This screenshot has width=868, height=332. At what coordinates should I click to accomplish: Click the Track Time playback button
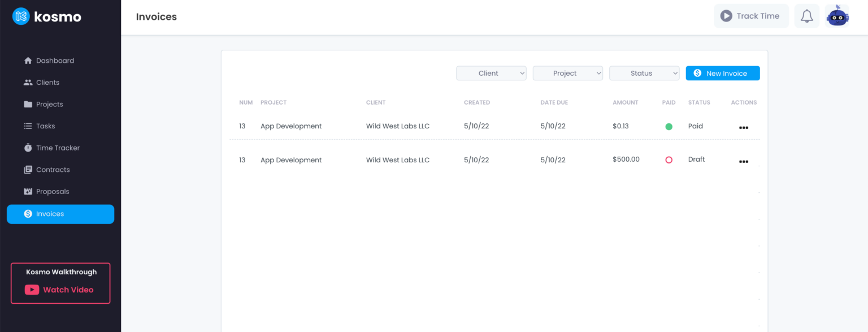(x=727, y=16)
